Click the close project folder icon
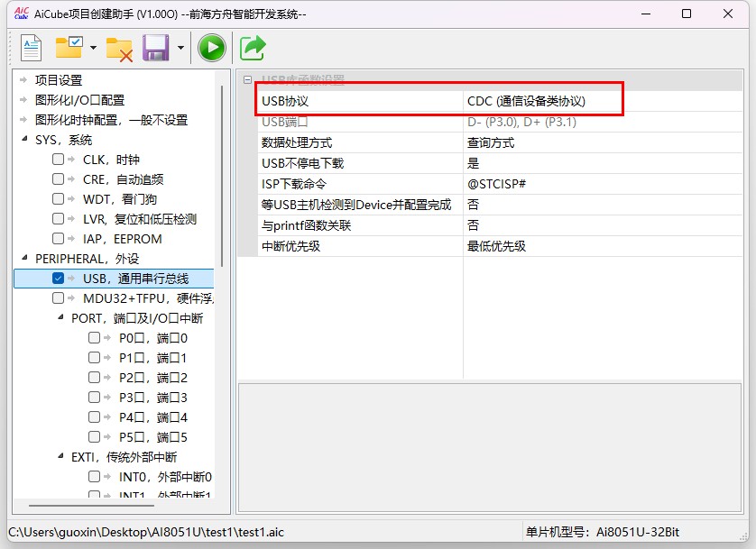Image resolution: width=756 pixels, height=549 pixels. pos(119,49)
